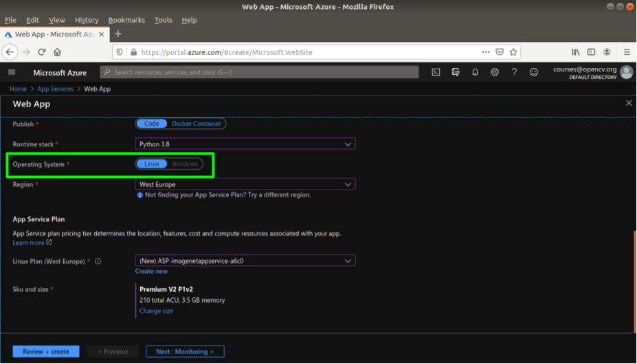This screenshot has height=364, width=637.
Task: Open the History menu
Action: 87,20
